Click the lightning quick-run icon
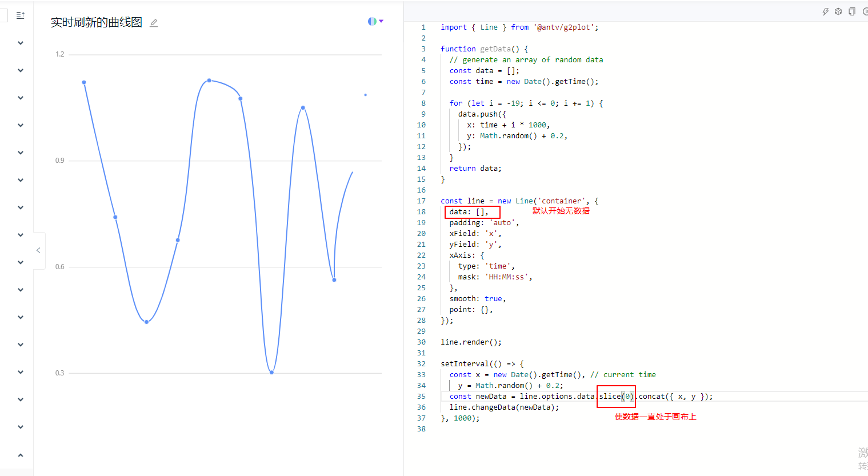This screenshot has height=476, width=868. click(x=825, y=11)
